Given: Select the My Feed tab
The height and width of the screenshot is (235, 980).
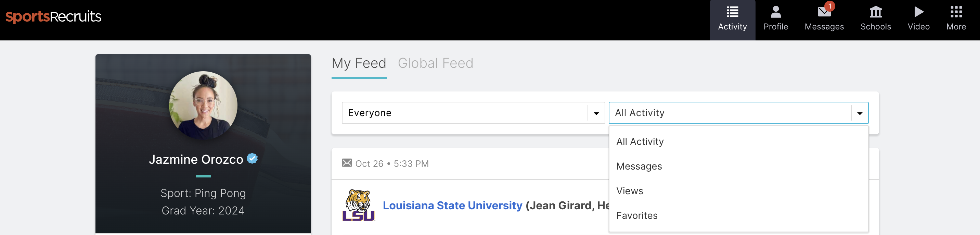Looking at the screenshot, I should [x=359, y=63].
